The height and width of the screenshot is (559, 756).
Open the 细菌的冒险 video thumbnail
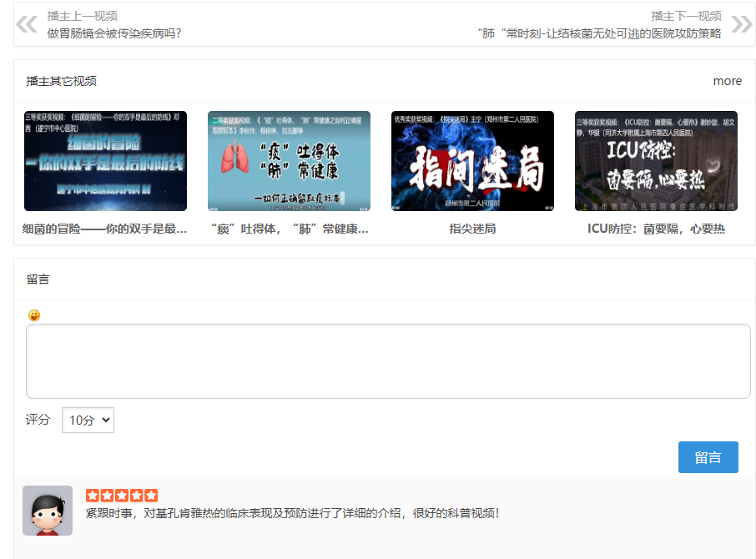coord(105,161)
